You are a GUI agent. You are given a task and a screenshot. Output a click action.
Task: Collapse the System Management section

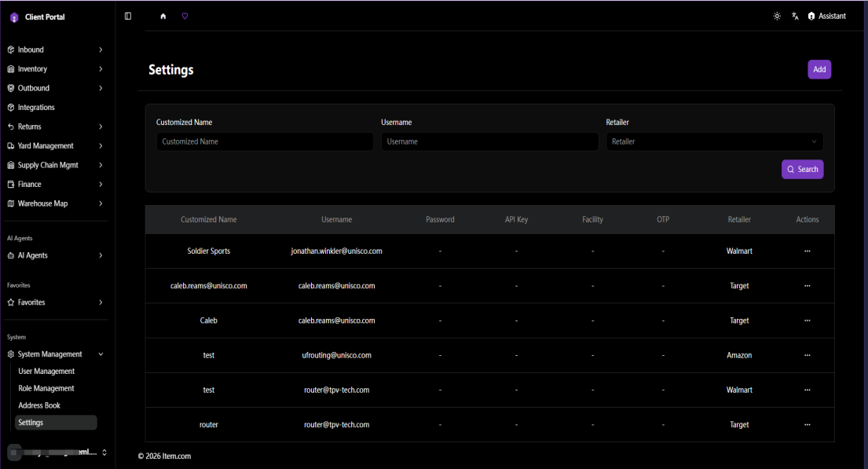[55, 354]
